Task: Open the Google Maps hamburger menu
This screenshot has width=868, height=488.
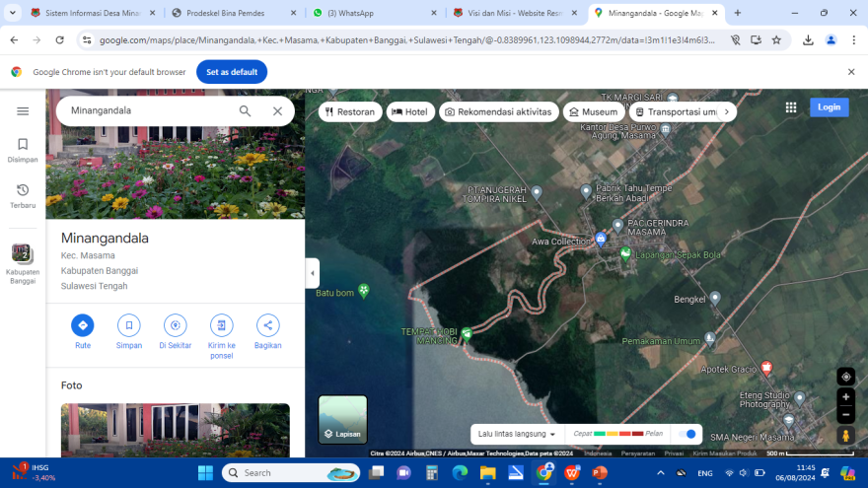Action: coord(23,111)
